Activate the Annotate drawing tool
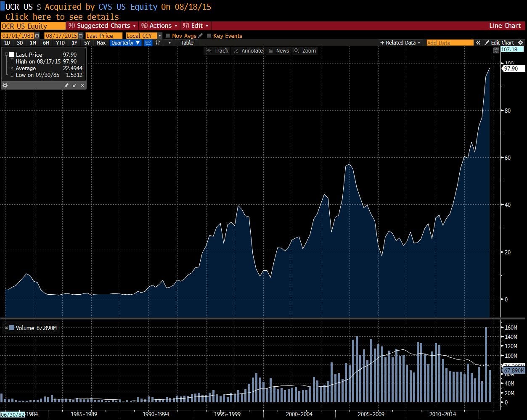The image size is (527, 420). (248, 50)
